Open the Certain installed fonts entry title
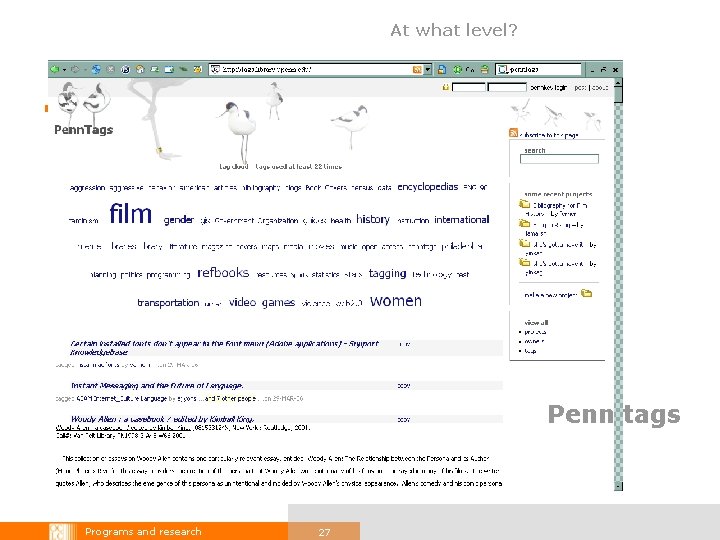The height and width of the screenshot is (540, 720). [225, 348]
